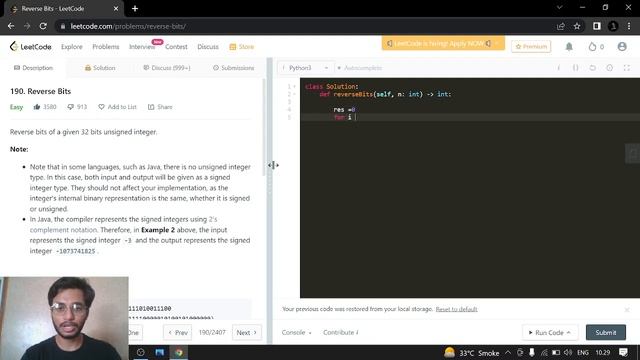
Task: Dismiss the restored code notice
Action: (x=627, y=310)
